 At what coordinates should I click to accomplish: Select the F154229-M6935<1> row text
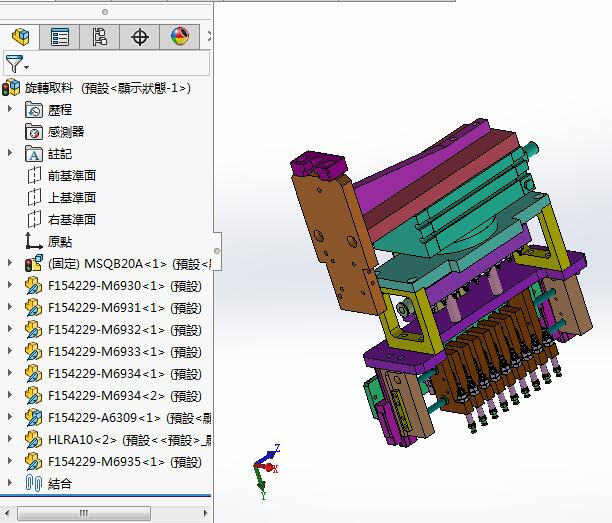click(125, 462)
